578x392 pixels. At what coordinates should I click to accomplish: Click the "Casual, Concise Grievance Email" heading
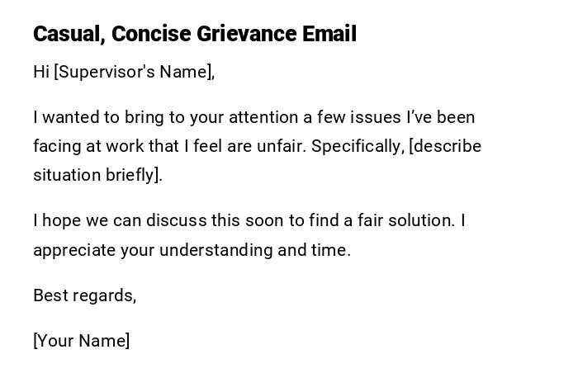[x=195, y=34]
